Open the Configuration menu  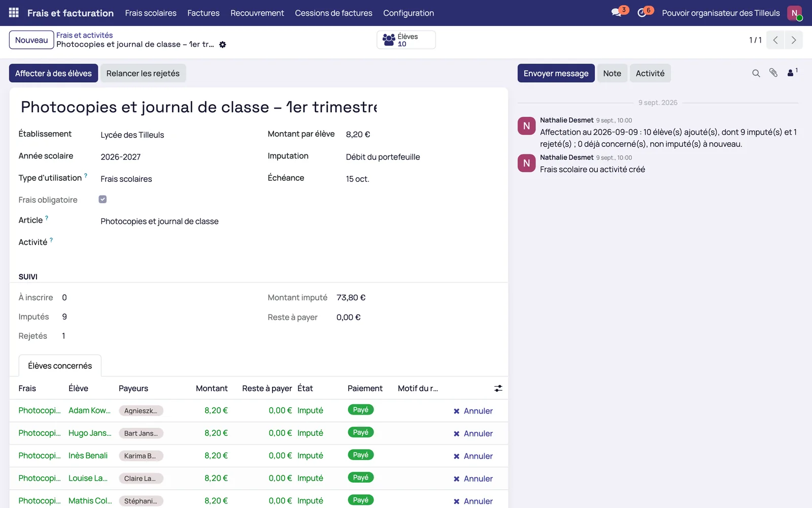tap(409, 13)
